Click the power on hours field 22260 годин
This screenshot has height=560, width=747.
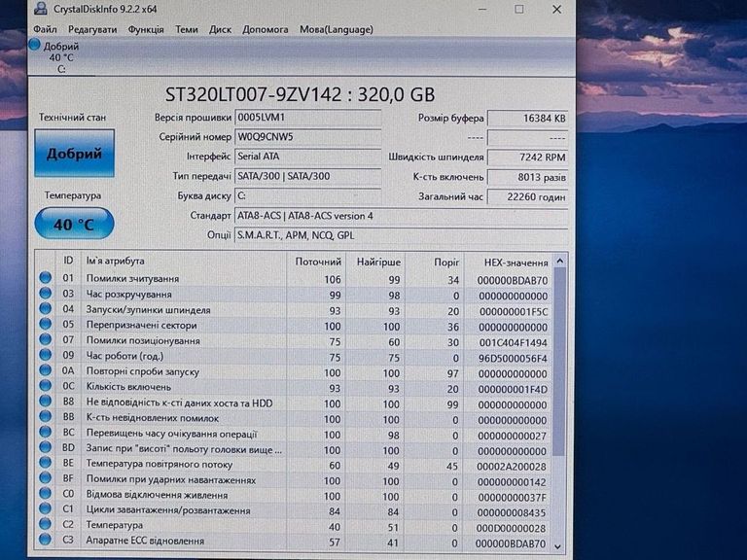(528, 197)
